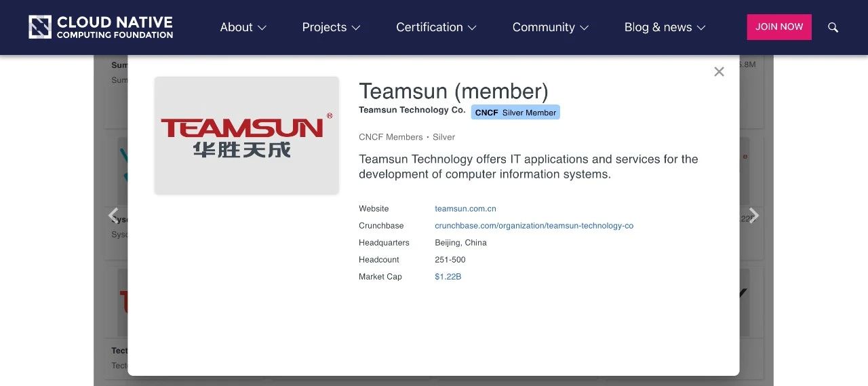Image resolution: width=868 pixels, height=386 pixels.
Task: Click the 251-500 headcount value
Action: tap(450, 260)
